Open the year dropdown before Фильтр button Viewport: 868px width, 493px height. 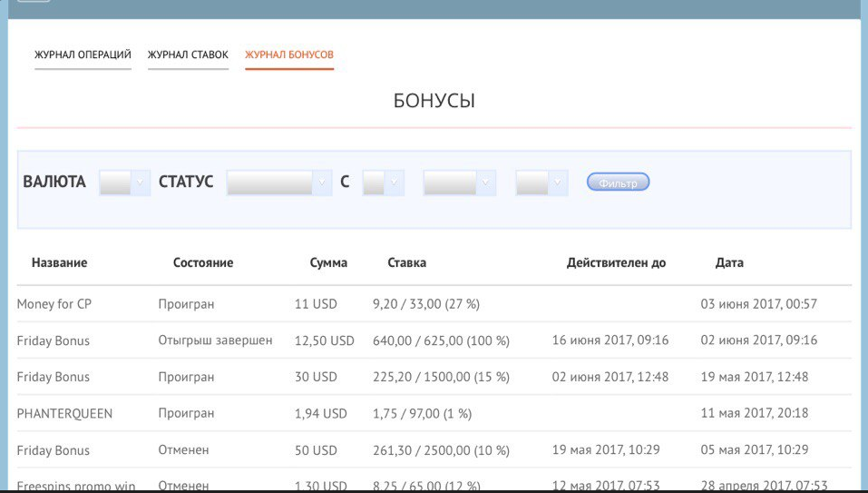click(x=541, y=182)
